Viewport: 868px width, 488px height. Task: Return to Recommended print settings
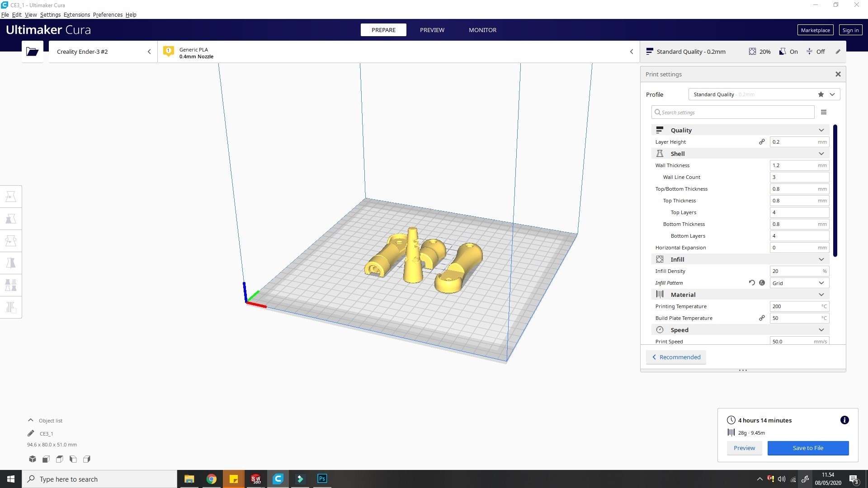676,357
